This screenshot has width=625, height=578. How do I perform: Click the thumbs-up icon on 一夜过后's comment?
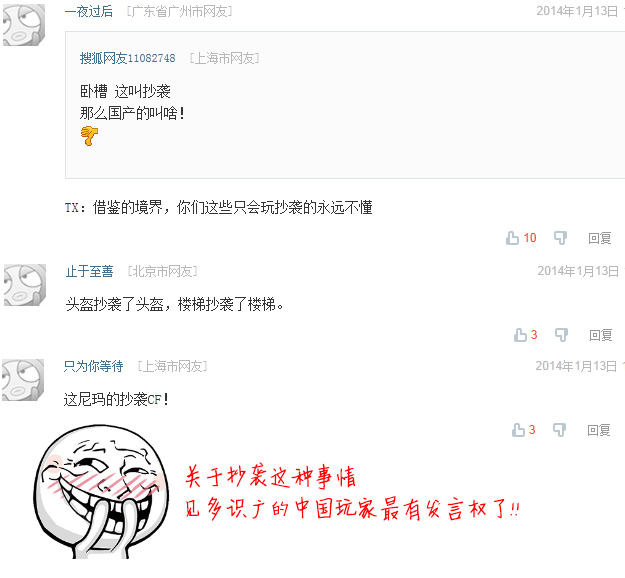pyautogui.click(x=512, y=238)
